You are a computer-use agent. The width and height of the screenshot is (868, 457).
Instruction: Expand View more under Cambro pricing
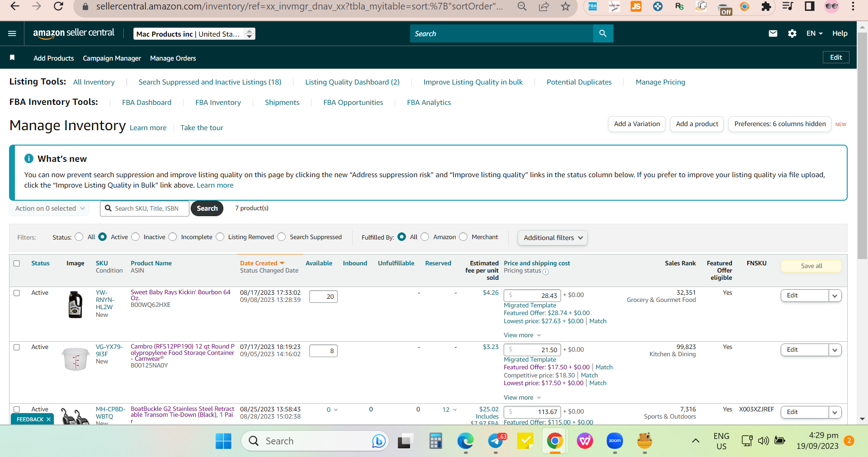pos(522,397)
